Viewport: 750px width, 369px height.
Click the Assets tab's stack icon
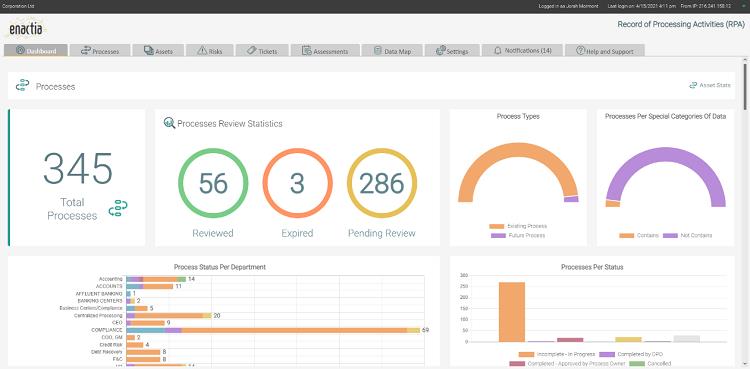point(149,50)
